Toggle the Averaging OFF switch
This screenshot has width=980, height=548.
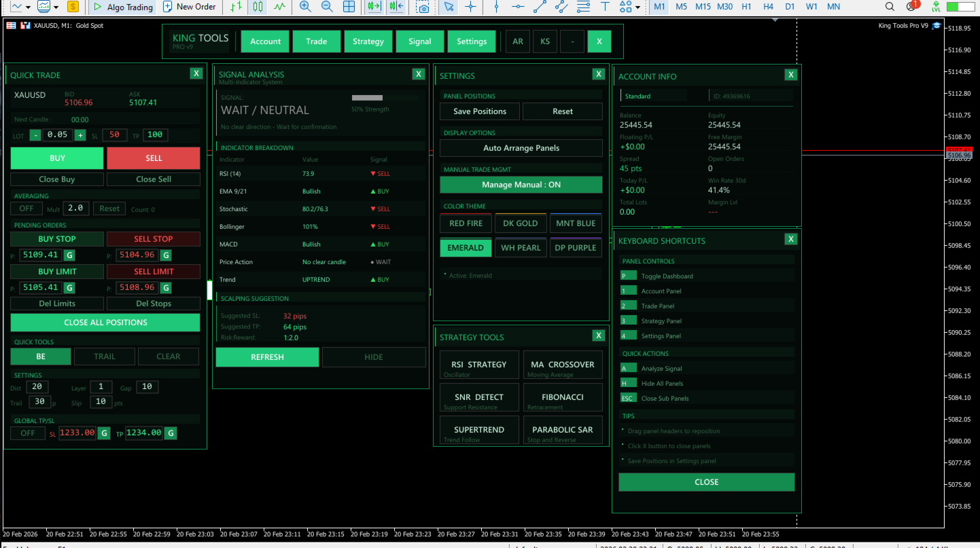27,208
